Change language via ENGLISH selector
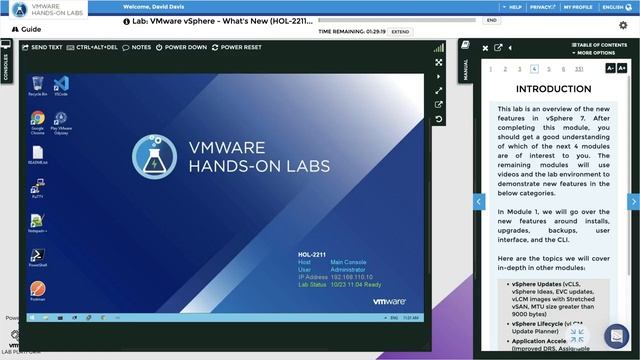Image resolution: width=640 pixels, height=360 pixels. pos(617,7)
